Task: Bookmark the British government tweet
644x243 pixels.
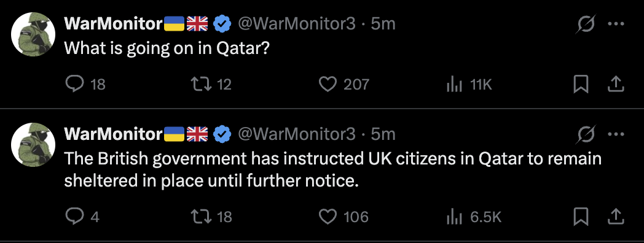Action: point(581,217)
